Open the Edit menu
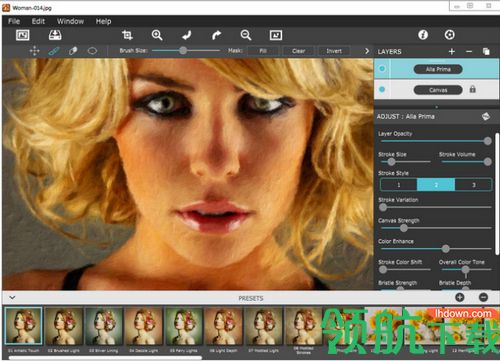This screenshot has width=500, height=361. click(x=38, y=21)
